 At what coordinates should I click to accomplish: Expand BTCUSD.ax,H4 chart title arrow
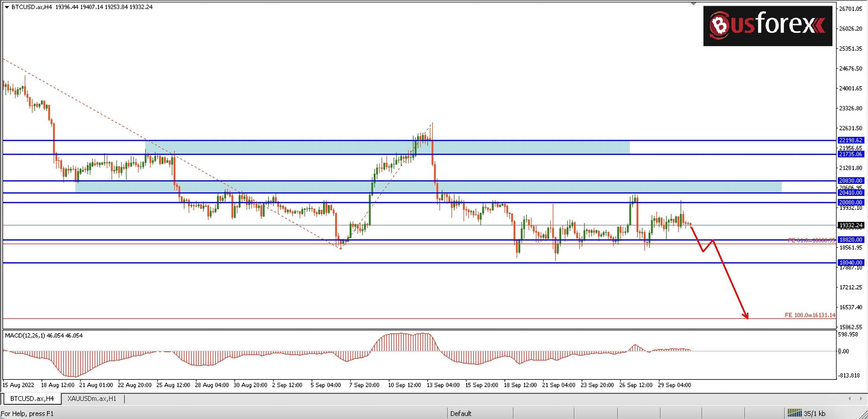pyautogui.click(x=7, y=7)
